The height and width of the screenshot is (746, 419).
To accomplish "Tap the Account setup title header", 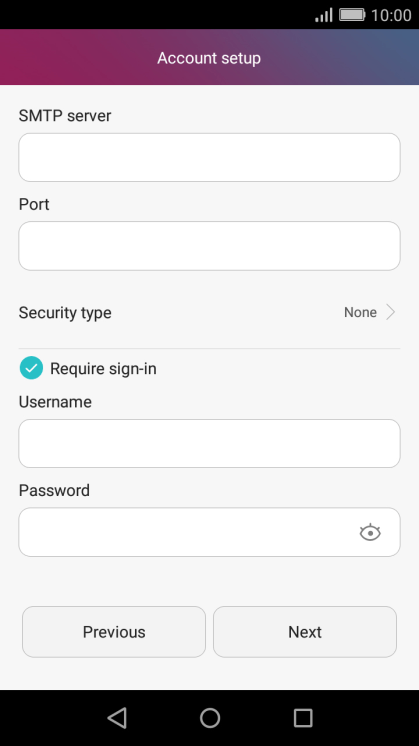I will (209, 58).
